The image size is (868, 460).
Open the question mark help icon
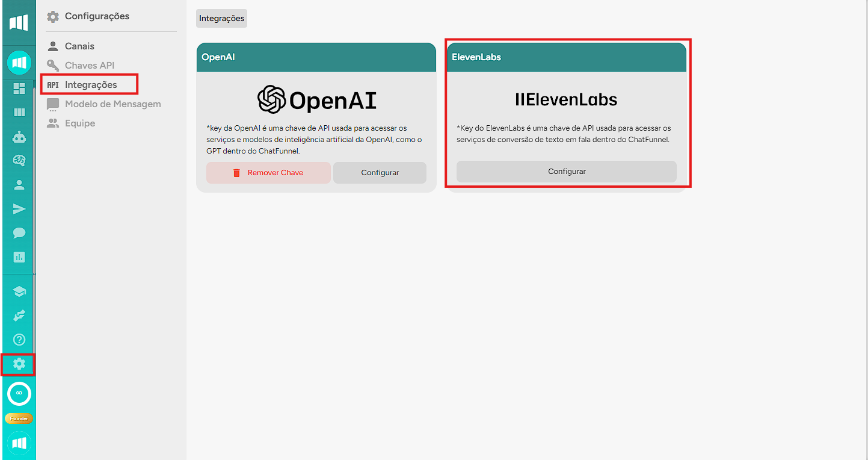pyautogui.click(x=19, y=340)
